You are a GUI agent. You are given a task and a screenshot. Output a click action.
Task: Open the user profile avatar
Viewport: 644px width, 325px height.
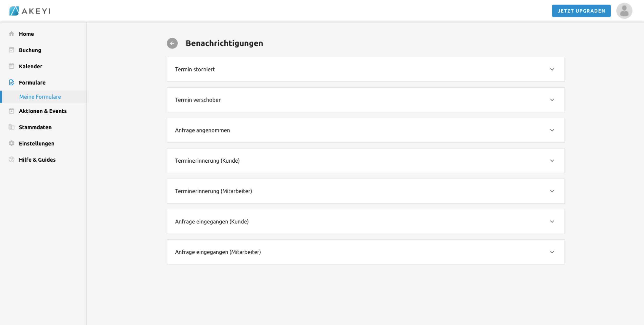point(624,11)
